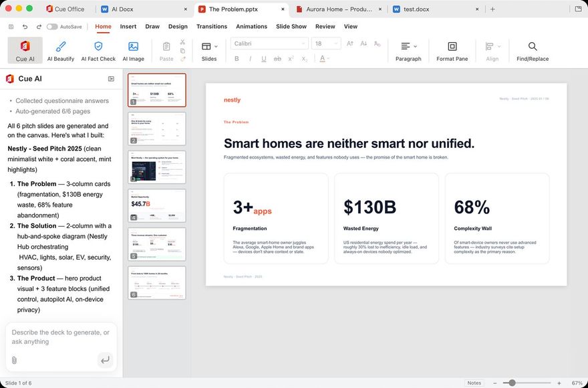Image resolution: width=588 pixels, height=388 pixels.
Task: Undo the last action
Action: tap(25, 27)
